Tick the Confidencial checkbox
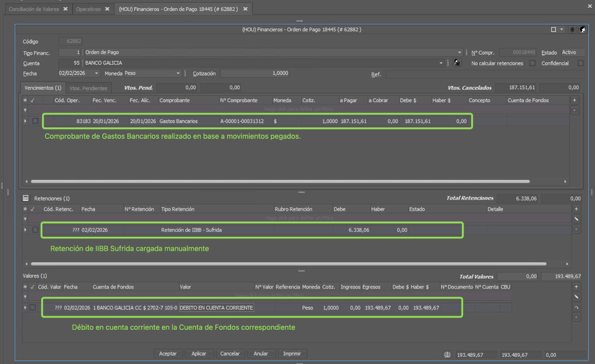The height and width of the screenshot is (364, 595). click(580, 63)
